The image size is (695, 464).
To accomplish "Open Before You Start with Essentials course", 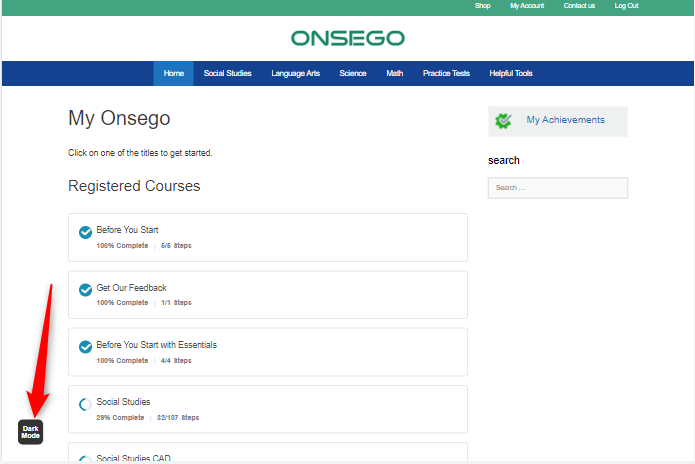I will pos(156,345).
